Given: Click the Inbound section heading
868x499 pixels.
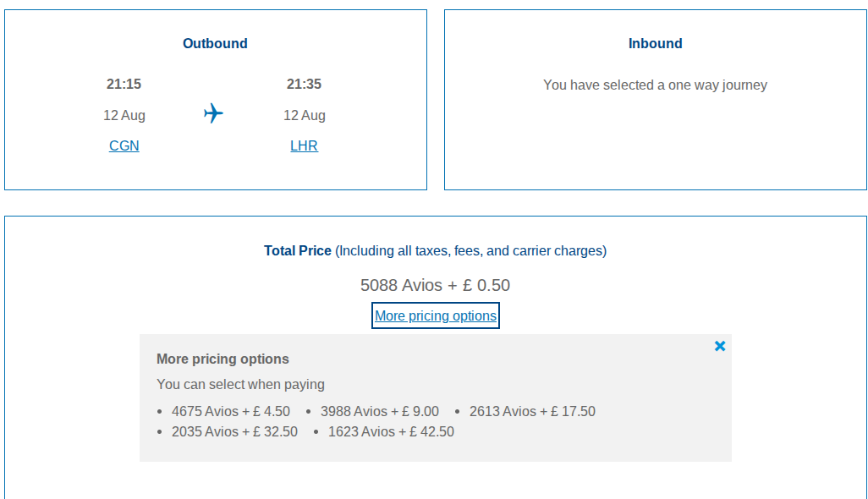Looking at the screenshot, I should click(655, 43).
